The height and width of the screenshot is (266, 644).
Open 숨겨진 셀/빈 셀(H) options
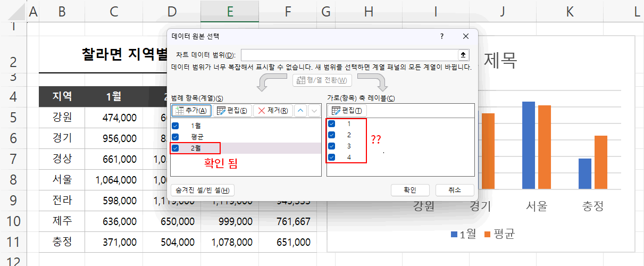click(x=203, y=190)
